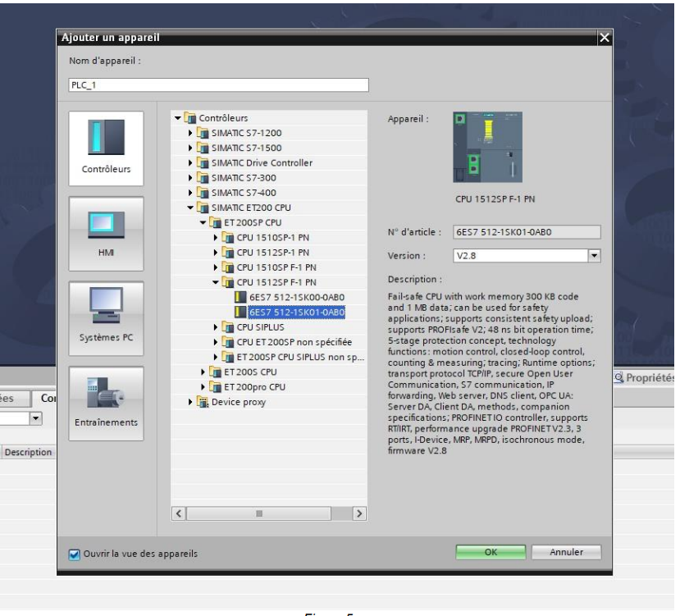Collapse the ET 200SP CPU node
The image size is (680, 616).
pyautogui.click(x=203, y=222)
